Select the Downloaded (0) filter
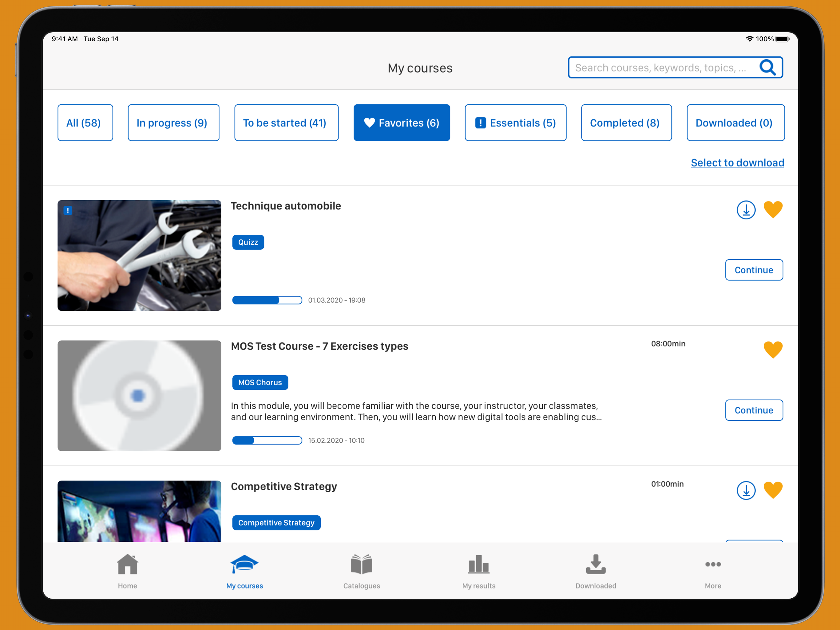This screenshot has width=840, height=630. click(x=735, y=123)
